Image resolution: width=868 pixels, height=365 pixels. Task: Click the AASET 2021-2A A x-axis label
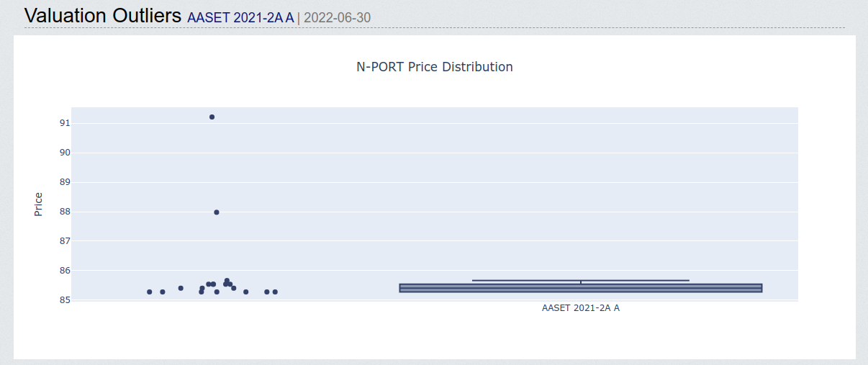coord(580,308)
